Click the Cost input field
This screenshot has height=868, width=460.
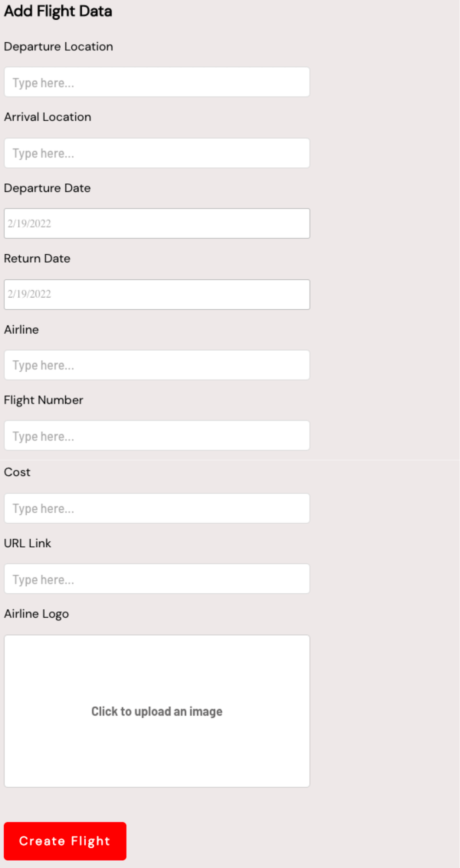(157, 508)
